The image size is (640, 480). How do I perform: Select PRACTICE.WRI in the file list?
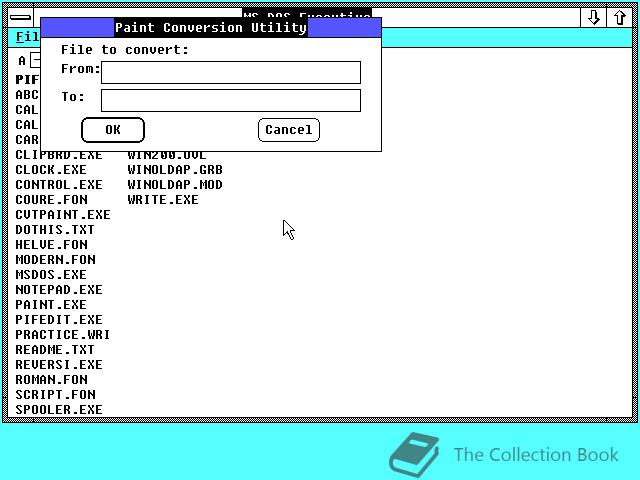click(63, 335)
